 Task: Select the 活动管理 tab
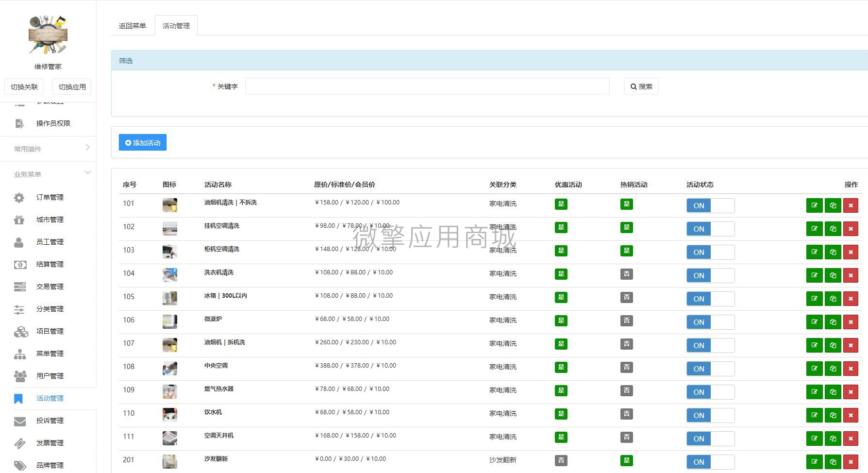tap(176, 26)
